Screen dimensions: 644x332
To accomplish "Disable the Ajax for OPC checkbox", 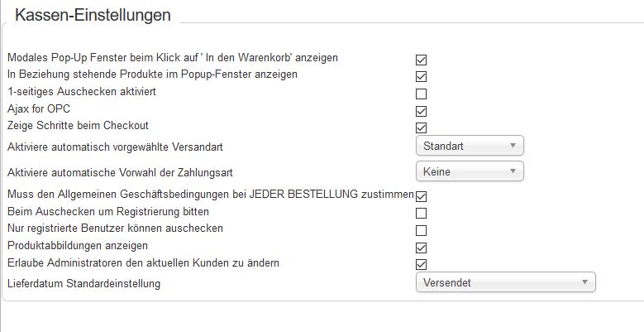I will coord(421,111).
